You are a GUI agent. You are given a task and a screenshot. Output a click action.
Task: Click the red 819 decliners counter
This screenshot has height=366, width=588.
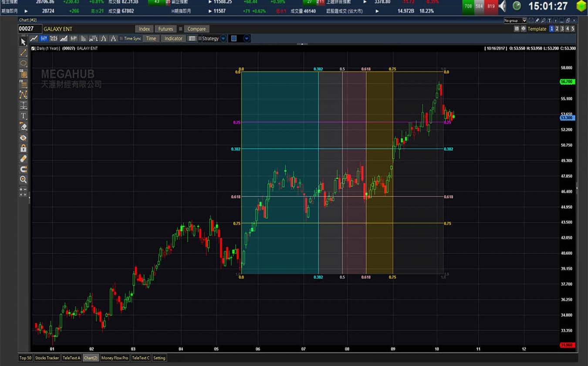click(x=491, y=6)
